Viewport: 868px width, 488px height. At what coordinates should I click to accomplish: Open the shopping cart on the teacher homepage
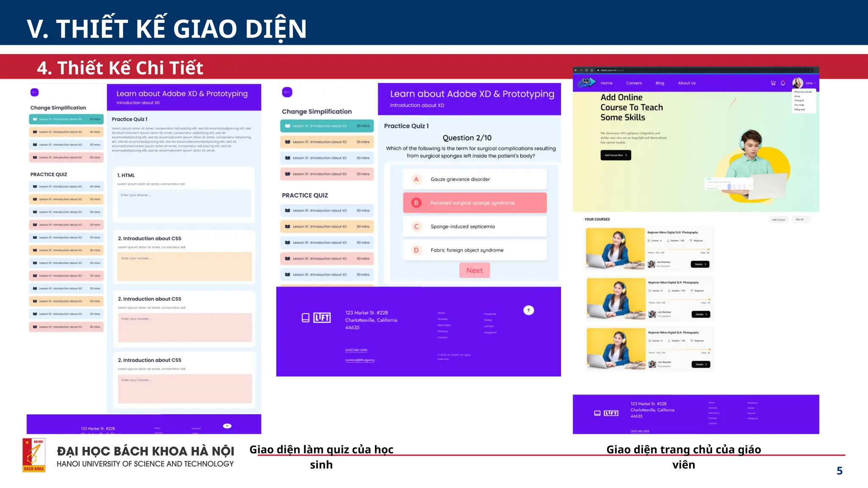[773, 83]
